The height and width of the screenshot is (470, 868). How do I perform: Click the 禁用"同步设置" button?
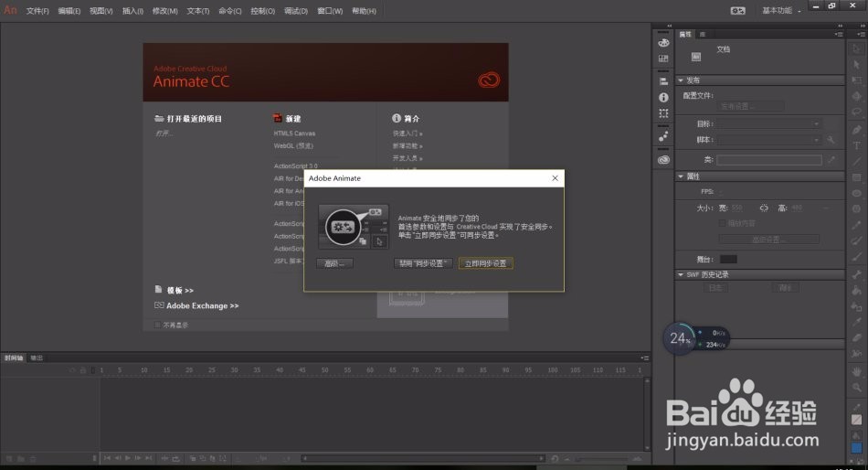423,263
